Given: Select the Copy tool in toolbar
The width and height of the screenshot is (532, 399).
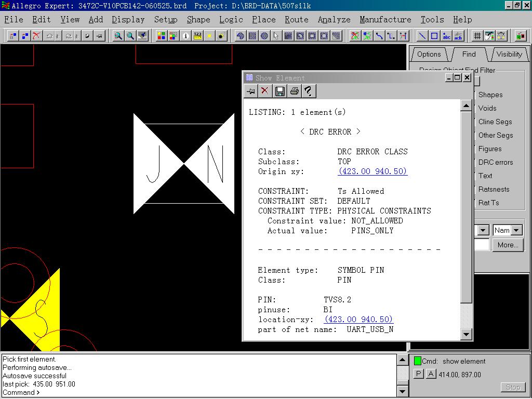Looking at the screenshot, I should click(25, 36).
